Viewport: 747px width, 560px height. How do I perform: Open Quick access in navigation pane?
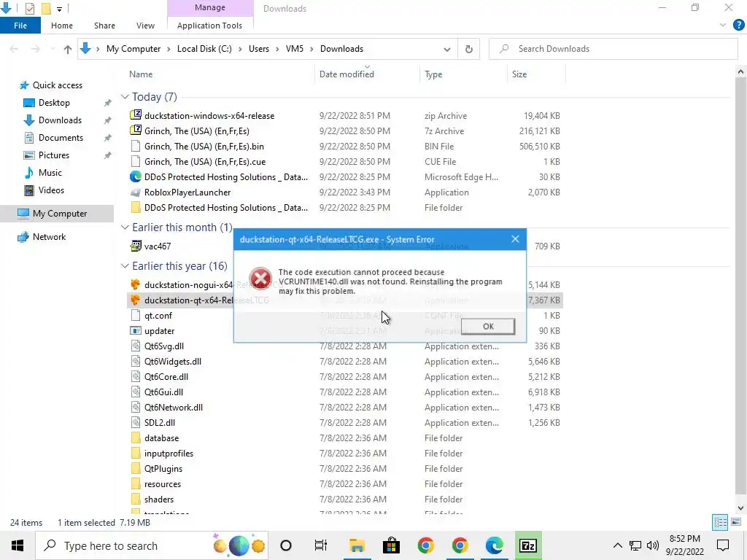click(57, 85)
